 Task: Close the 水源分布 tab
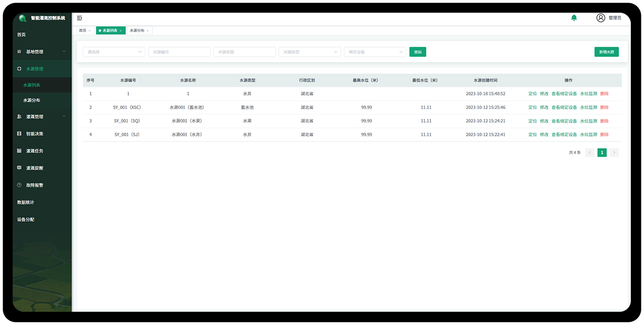coord(148,31)
